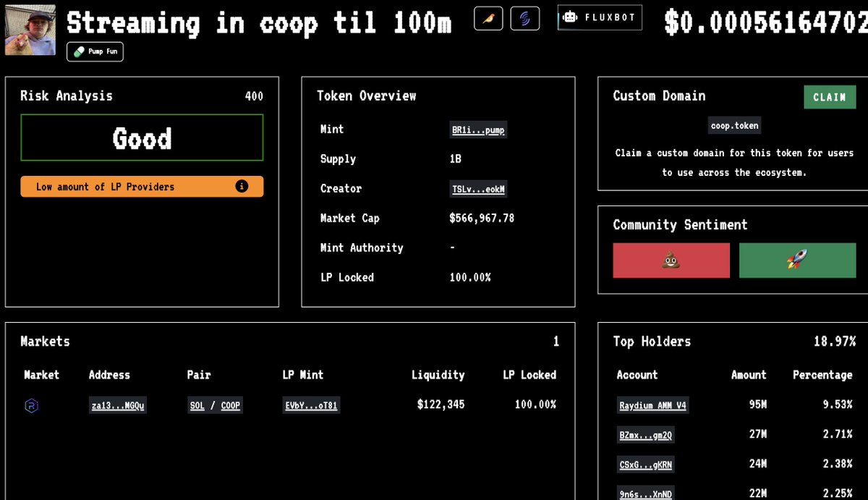Open market address za13...MGQu

click(118, 405)
